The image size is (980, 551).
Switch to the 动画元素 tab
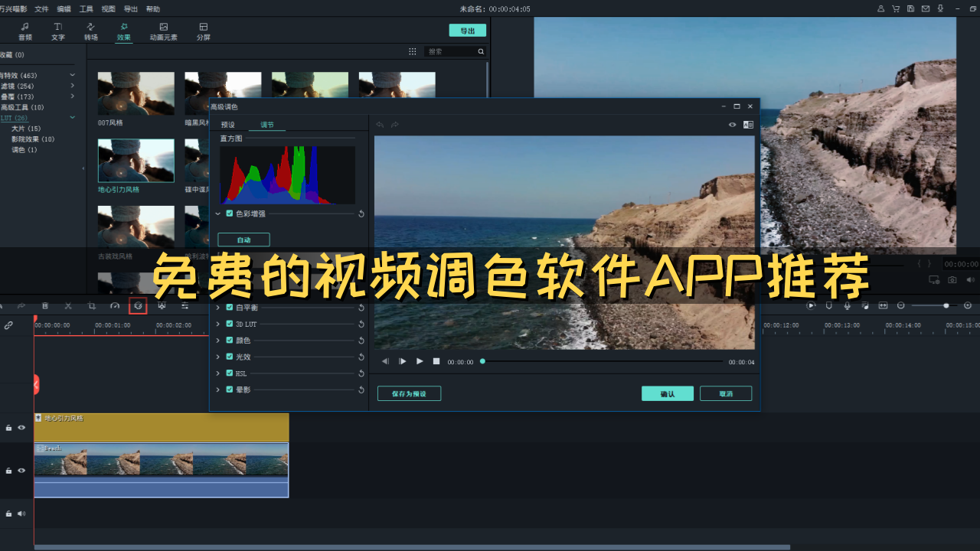pyautogui.click(x=163, y=31)
